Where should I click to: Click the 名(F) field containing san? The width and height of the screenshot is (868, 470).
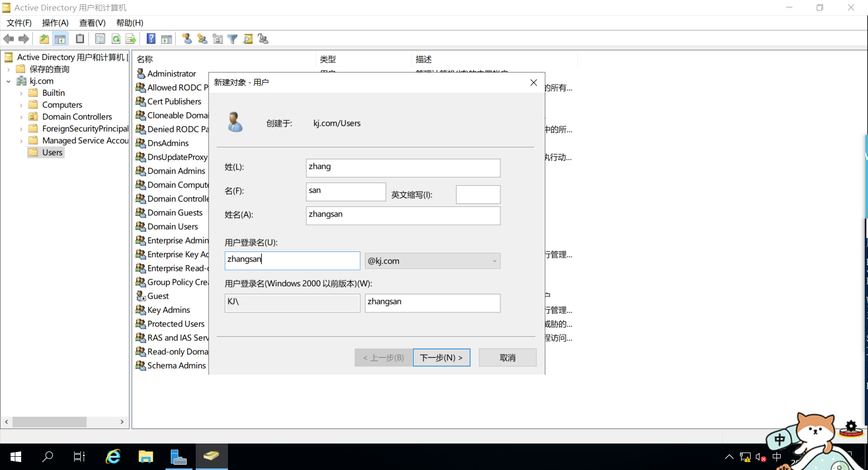tap(346, 192)
